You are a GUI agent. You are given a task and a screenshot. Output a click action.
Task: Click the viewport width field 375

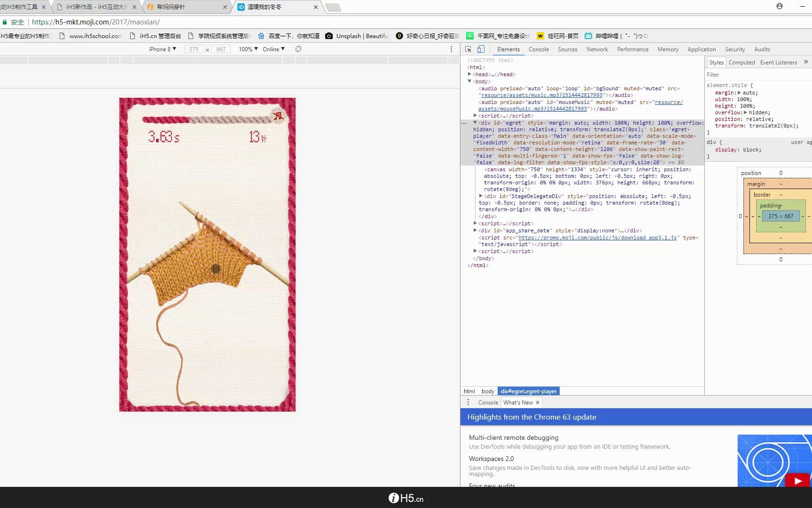[194, 49]
